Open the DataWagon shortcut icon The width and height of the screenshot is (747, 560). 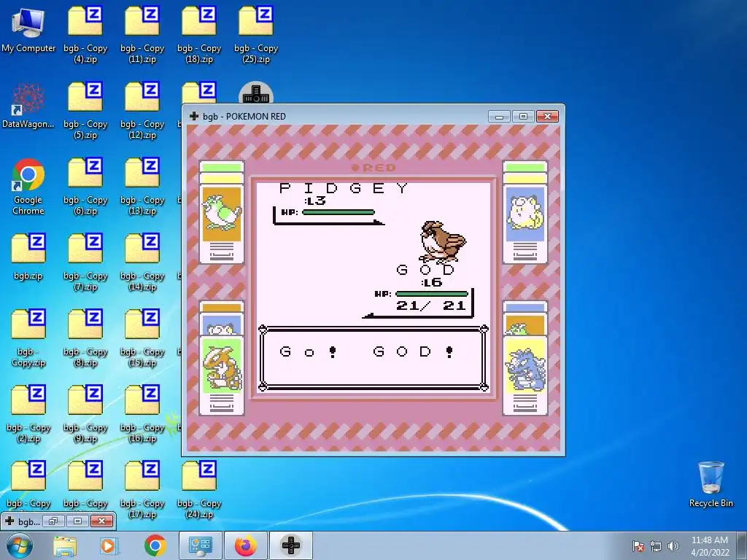[x=28, y=106]
